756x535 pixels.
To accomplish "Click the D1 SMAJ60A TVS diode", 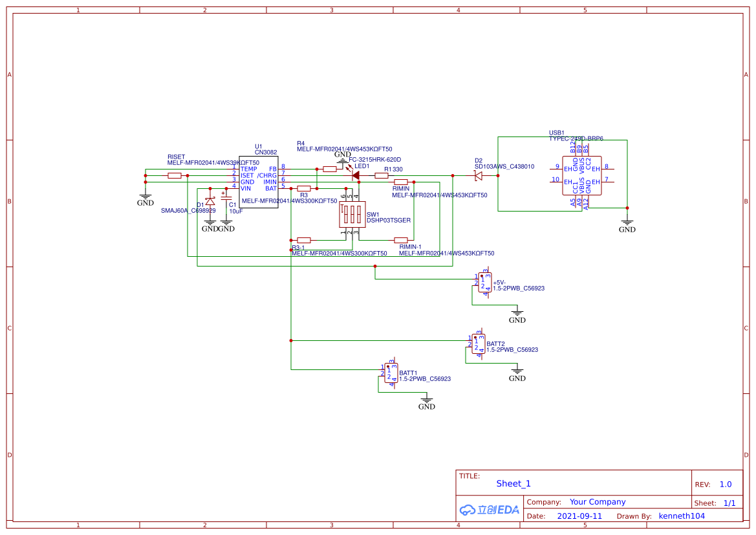I will pos(210,201).
